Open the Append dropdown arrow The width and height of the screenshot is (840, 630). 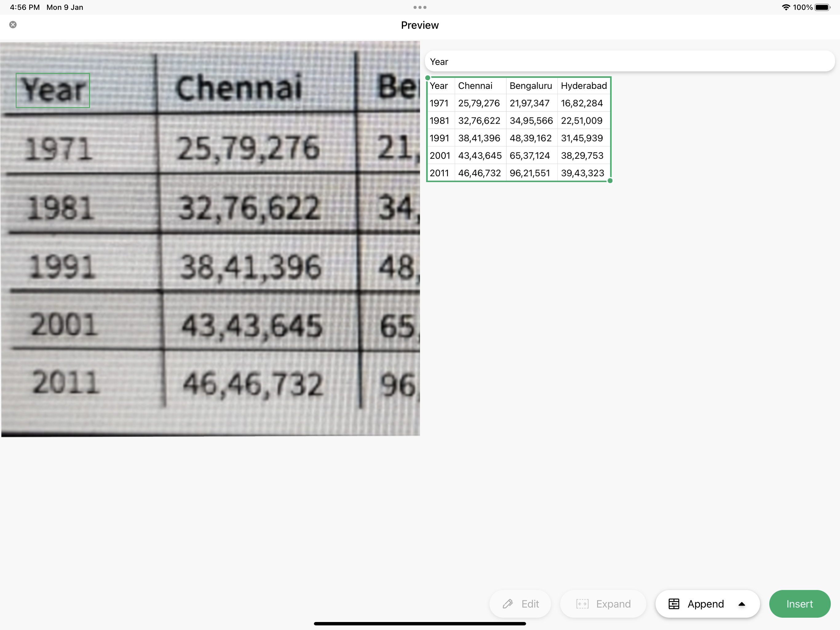click(x=742, y=604)
